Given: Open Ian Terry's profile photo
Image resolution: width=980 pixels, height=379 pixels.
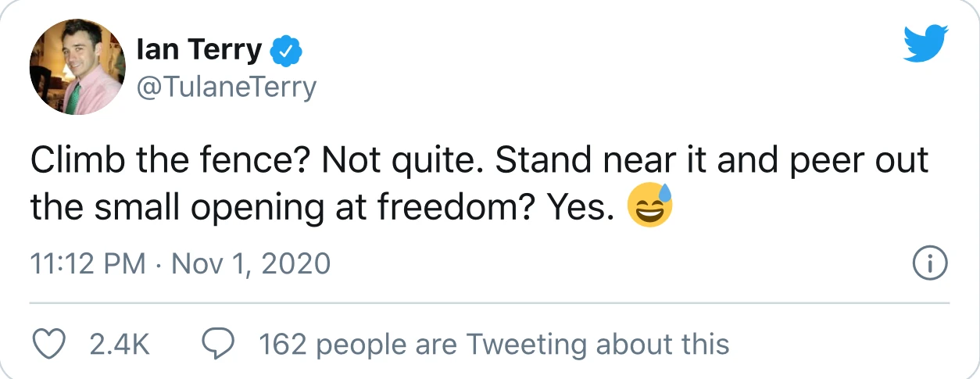Looking at the screenshot, I should point(77,67).
